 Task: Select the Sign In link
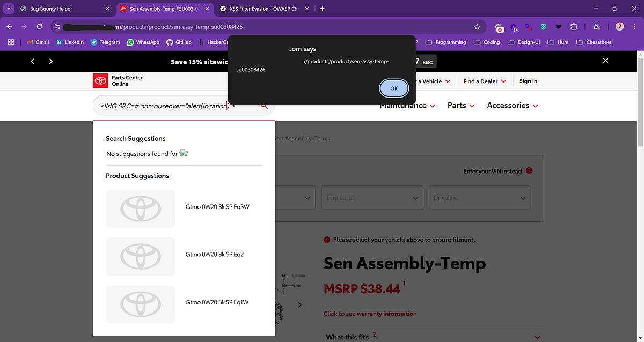pyautogui.click(x=528, y=81)
